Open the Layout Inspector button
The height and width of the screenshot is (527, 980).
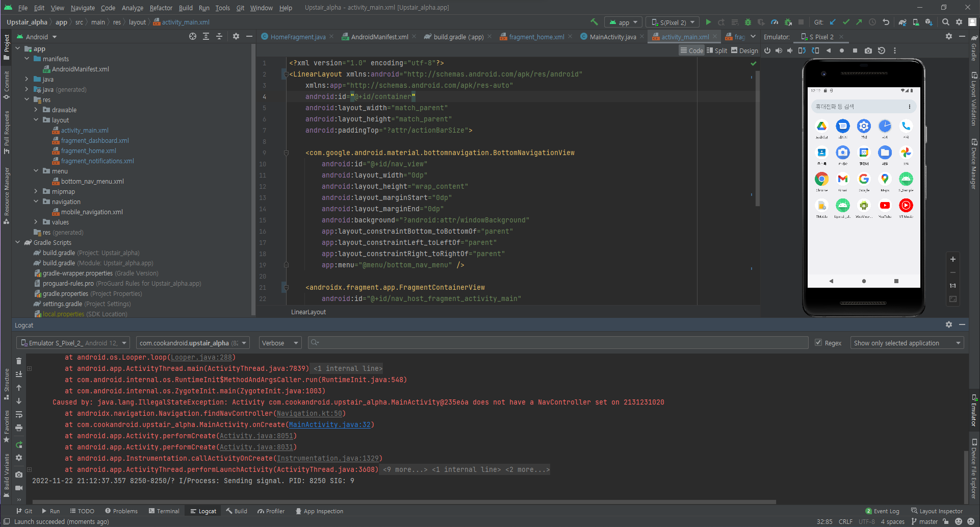(x=937, y=511)
